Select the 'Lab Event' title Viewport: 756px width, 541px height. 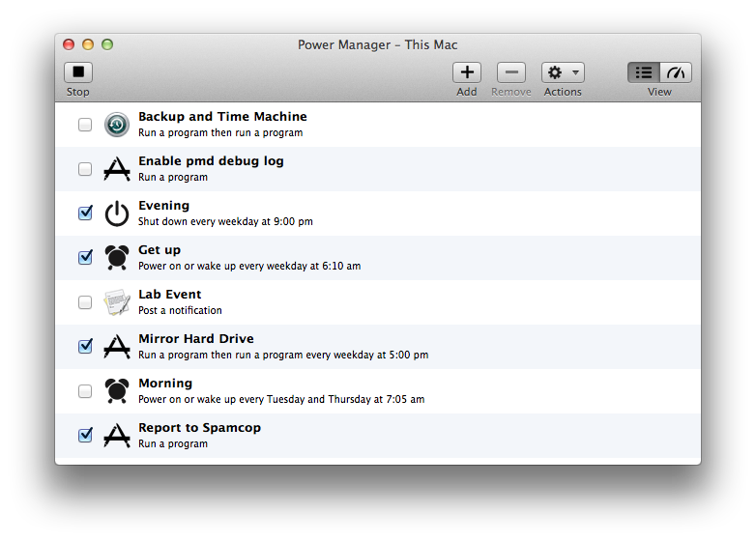[x=170, y=295]
